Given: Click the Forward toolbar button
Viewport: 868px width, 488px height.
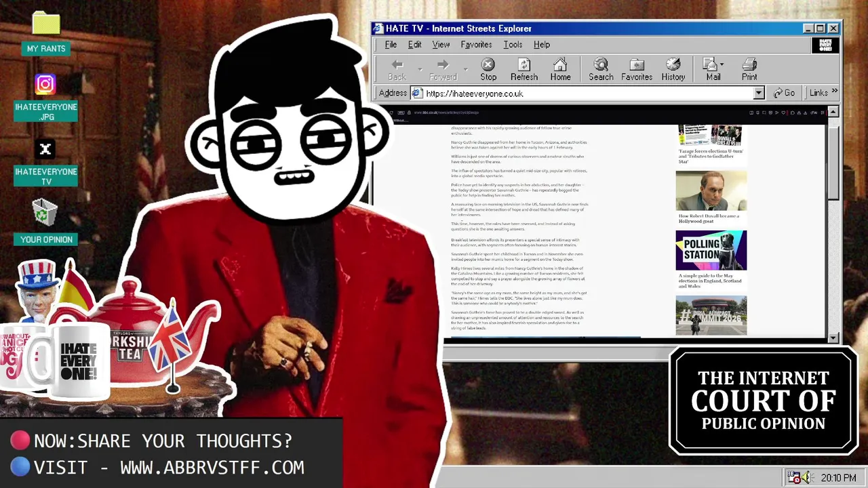Looking at the screenshot, I should (x=443, y=70).
